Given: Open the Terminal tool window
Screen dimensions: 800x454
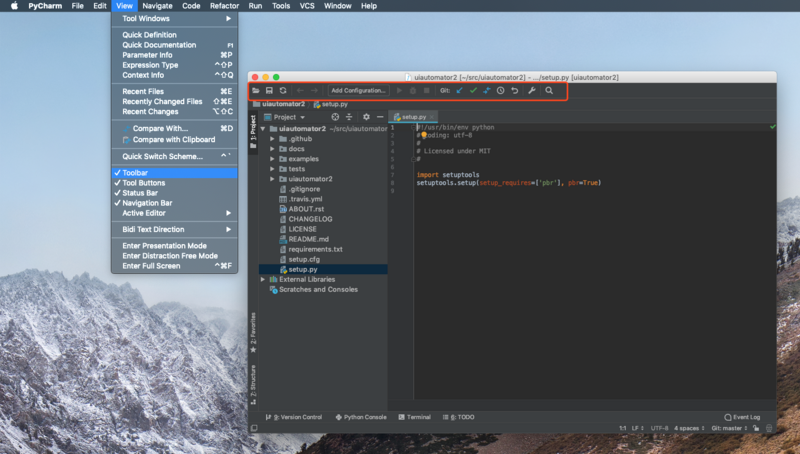Looking at the screenshot, I should pos(414,417).
